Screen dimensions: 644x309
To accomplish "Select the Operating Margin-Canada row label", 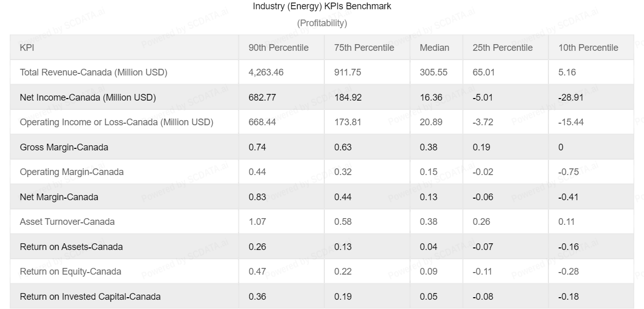I will pos(72,172).
